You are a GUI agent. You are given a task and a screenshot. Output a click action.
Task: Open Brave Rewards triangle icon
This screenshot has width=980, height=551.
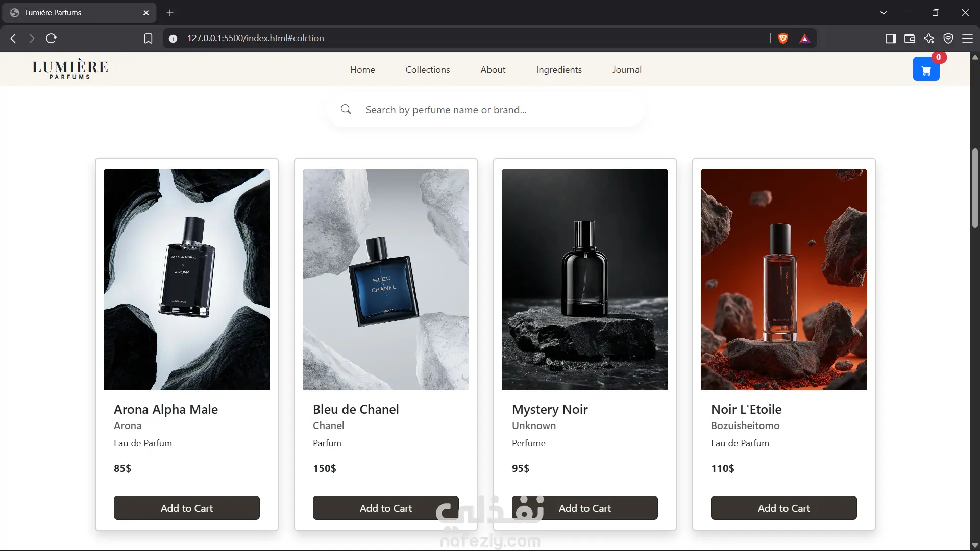tap(805, 38)
